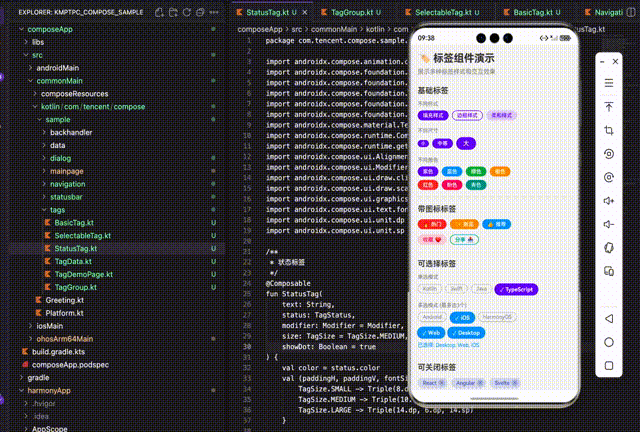Click the split editor icon

click(x=631, y=12)
